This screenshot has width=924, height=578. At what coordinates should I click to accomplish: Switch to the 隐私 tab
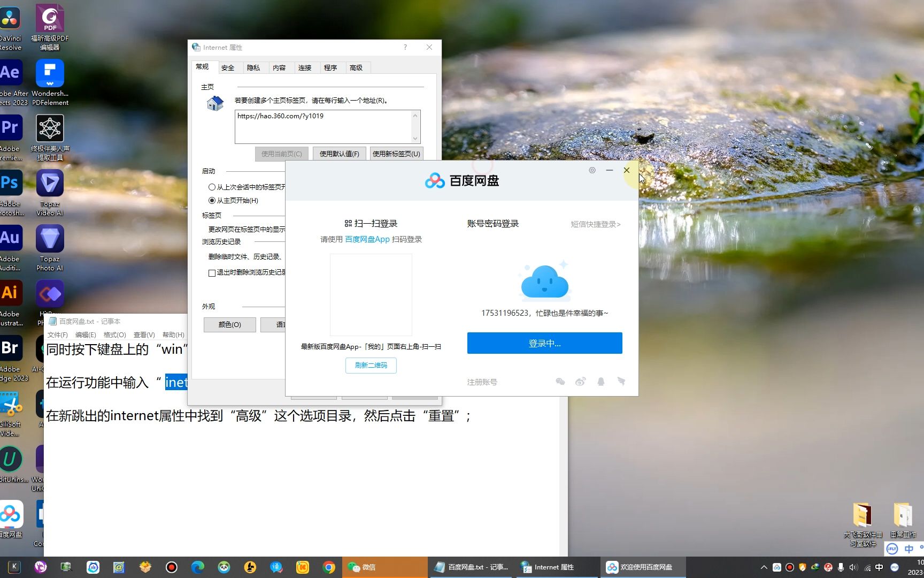[x=253, y=68]
